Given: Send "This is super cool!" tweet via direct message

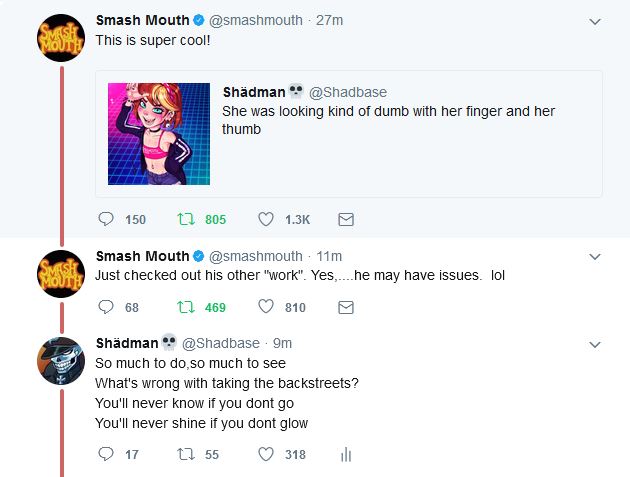Looking at the screenshot, I should [346, 219].
